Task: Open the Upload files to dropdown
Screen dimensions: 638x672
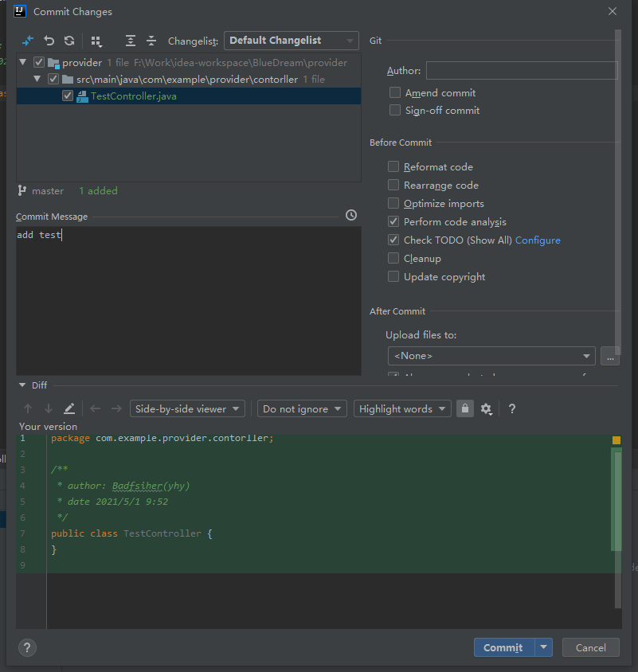Action: coord(491,356)
